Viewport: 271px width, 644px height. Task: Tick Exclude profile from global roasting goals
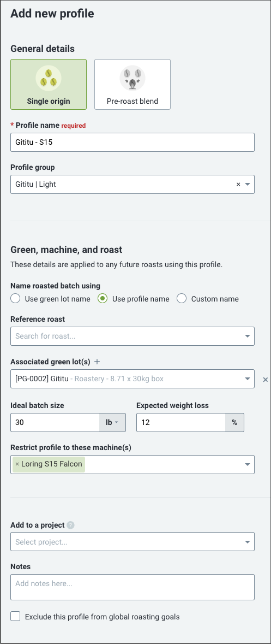tap(16, 616)
